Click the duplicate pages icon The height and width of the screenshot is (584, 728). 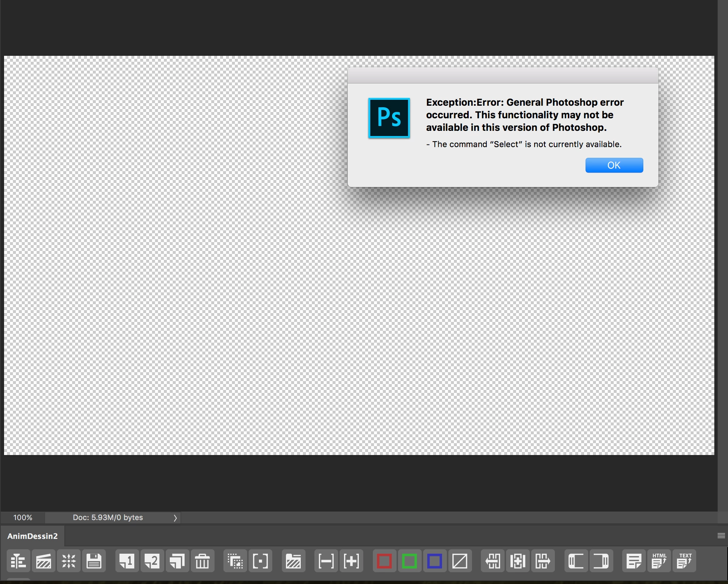(x=177, y=561)
